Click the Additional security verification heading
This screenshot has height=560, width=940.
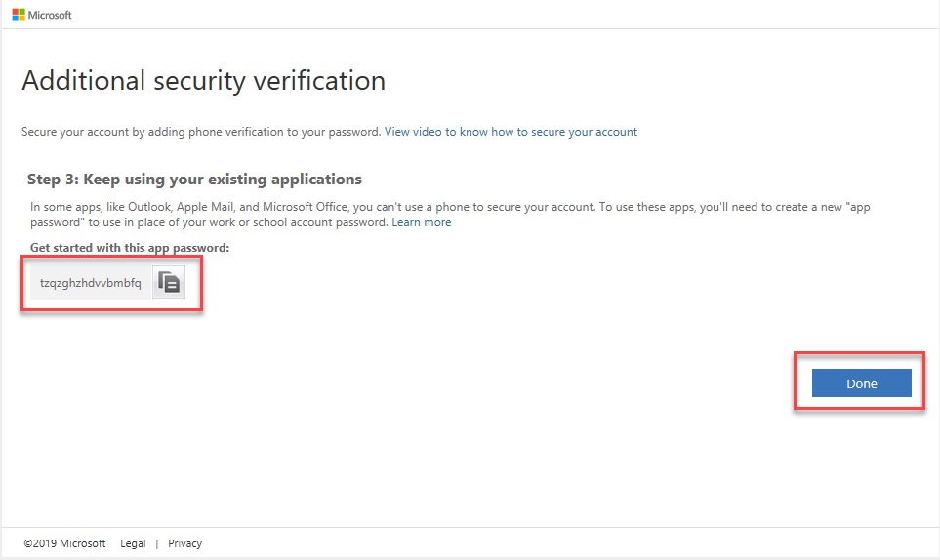[204, 81]
